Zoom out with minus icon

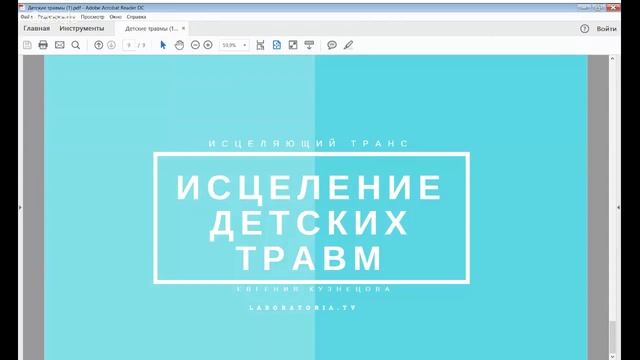(195, 45)
